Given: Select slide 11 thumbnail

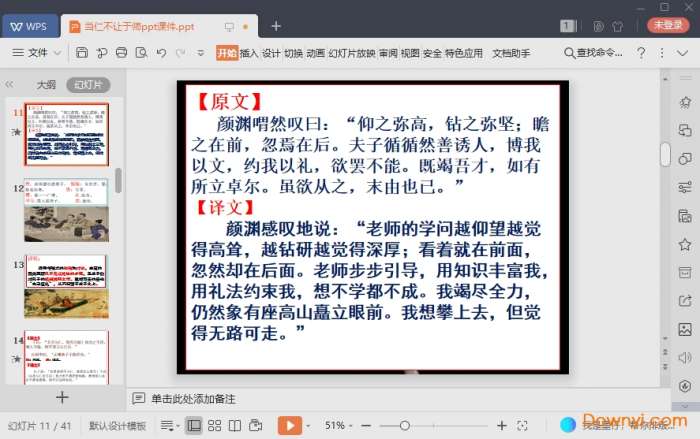Looking at the screenshot, I should tap(67, 134).
